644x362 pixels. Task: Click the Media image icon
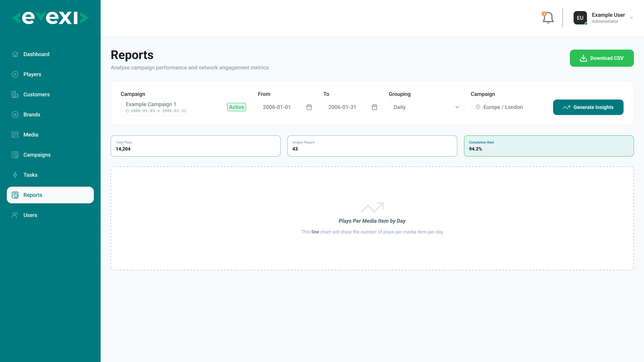point(15,135)
